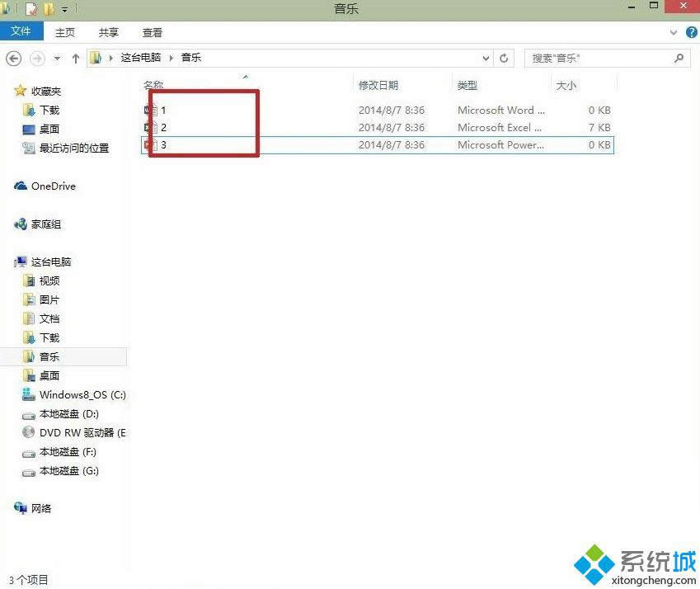Open file 2 Excel spreadsheet
This screenshot has width=700, height=589.
(x=162, y=127)
